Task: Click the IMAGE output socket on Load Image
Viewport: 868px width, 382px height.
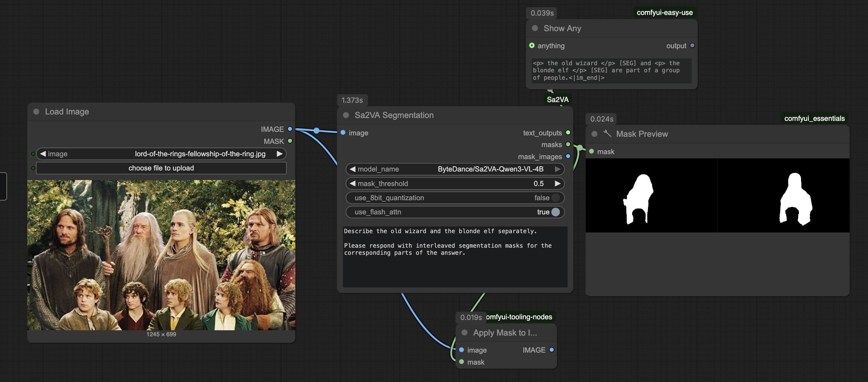Action: tap(290, 129)
